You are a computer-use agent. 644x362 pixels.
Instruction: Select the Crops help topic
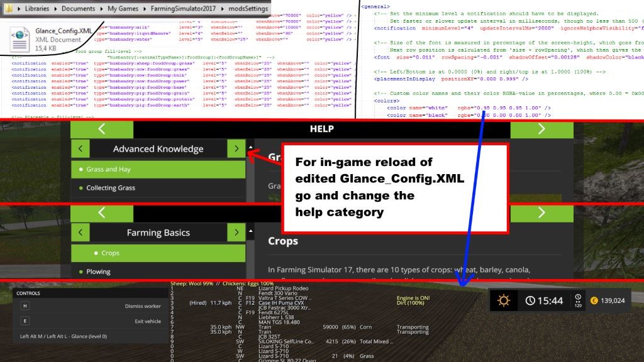pos(110,253)
